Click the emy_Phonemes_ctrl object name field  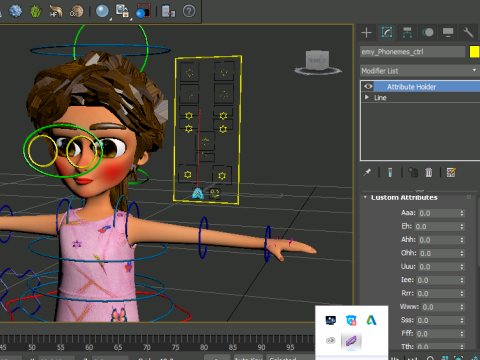pos(413,52)
